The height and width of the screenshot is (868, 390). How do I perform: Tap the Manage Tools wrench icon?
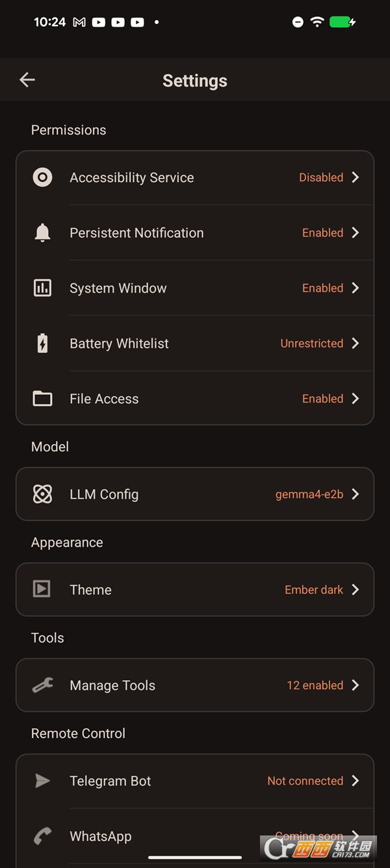click(x=42, y=685)
